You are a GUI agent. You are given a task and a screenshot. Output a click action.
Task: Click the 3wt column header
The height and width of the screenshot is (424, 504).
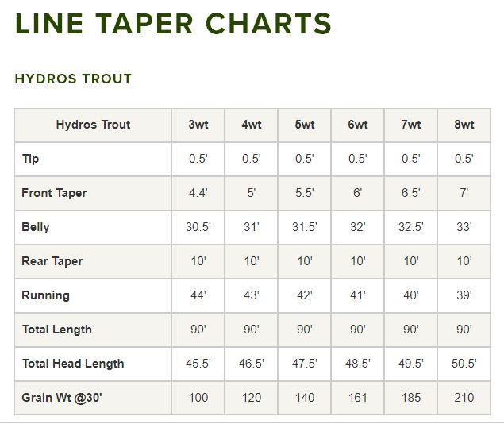[198, 125]
